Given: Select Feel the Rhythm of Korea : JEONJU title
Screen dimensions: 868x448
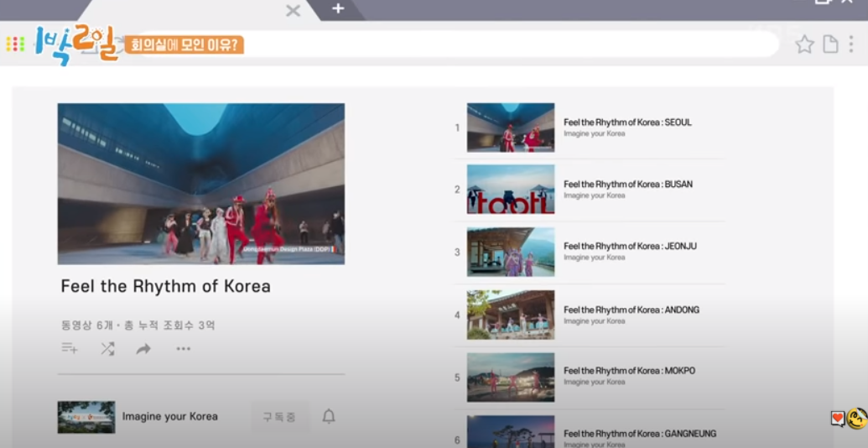Looking at the screenshot, I should point(631,247).
